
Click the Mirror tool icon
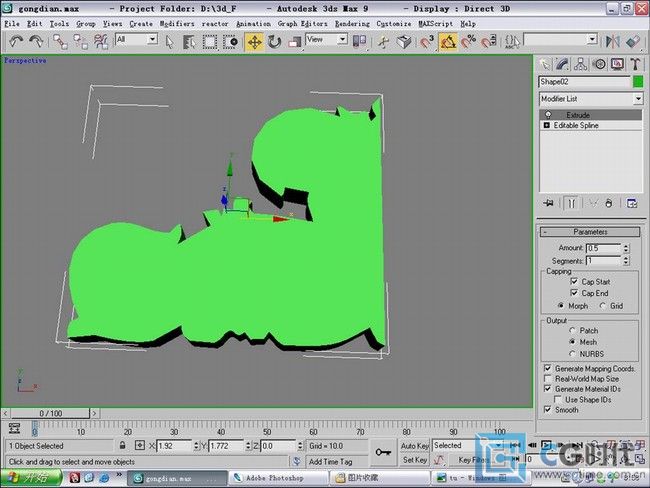(613, 41)
